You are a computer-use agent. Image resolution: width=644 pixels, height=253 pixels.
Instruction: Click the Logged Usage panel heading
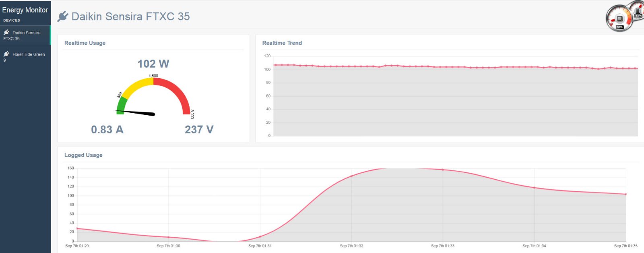pyautogui.click(x=83, y=155)
